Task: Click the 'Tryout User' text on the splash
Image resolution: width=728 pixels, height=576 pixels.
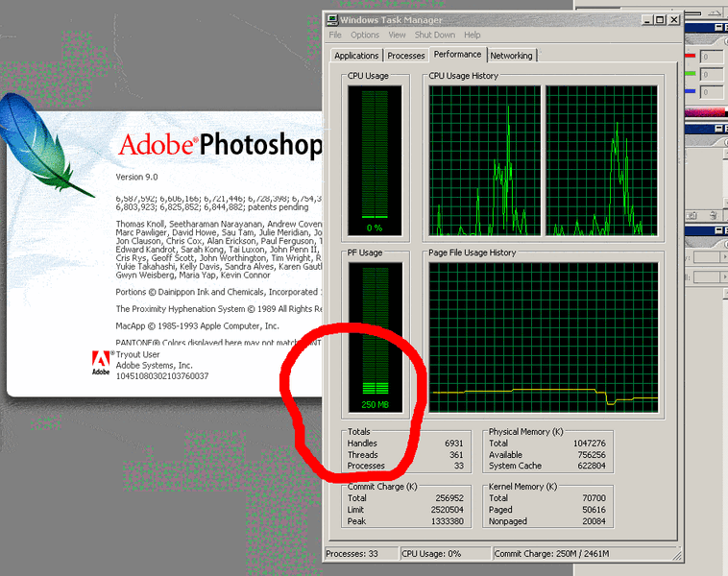Action: pyautogui.click(x=138, y=354)
